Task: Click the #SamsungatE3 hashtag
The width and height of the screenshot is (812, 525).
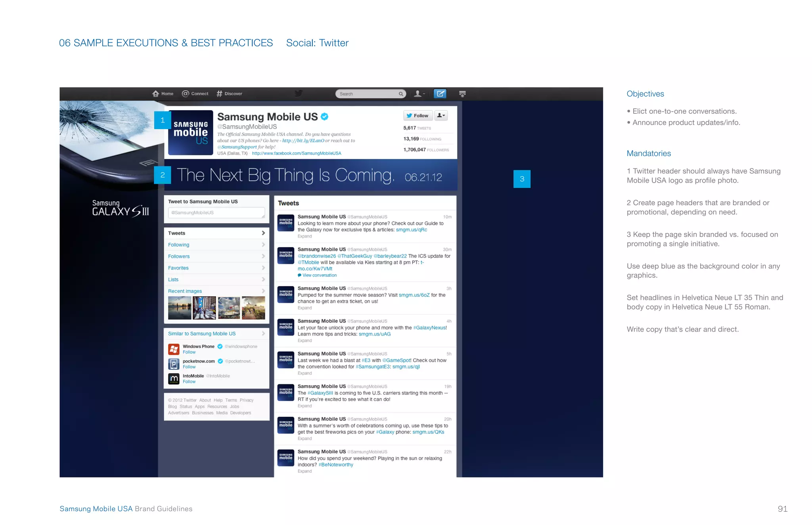Action: click(373, 367)
